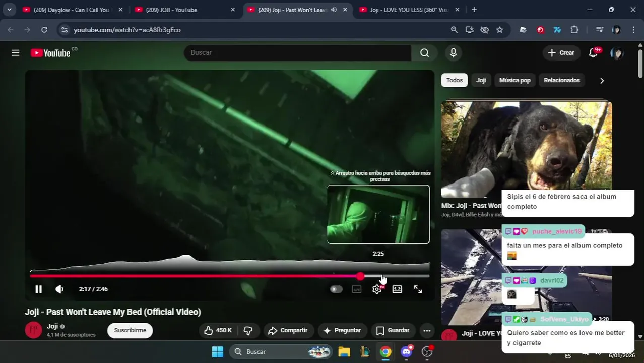Pause the video
The image size is (644, 363).
click(x=38, y=289)
